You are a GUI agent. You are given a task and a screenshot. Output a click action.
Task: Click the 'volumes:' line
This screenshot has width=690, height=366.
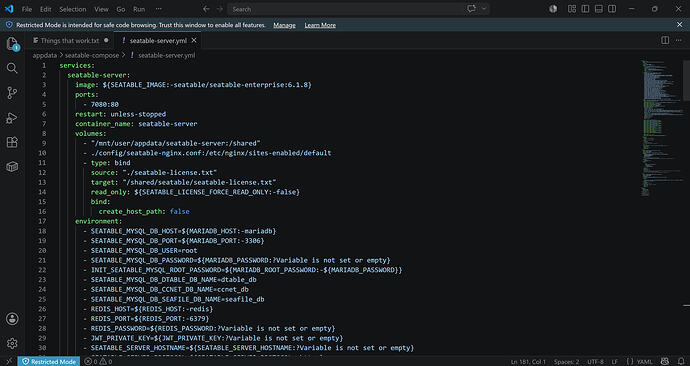point(91,134)
